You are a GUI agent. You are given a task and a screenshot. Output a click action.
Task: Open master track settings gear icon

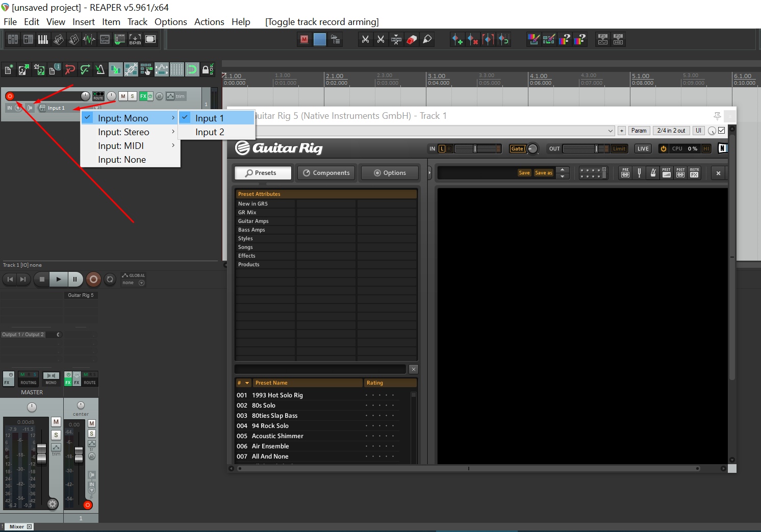[53, 504]
